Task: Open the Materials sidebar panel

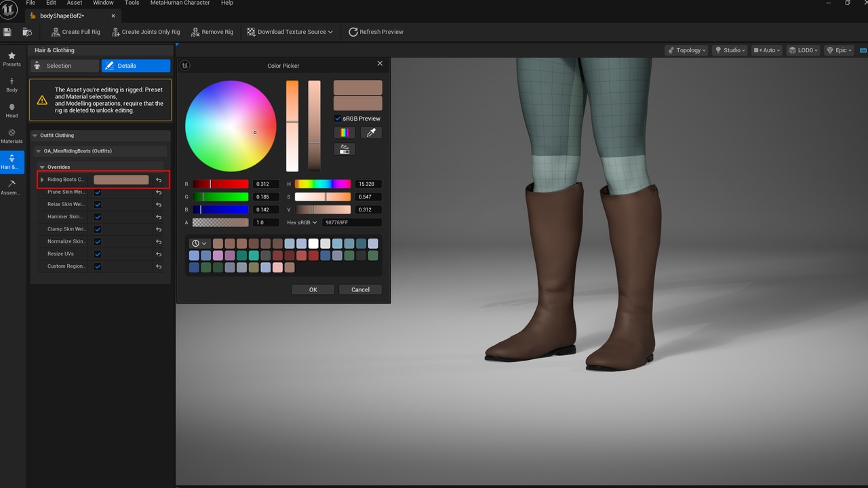Action: (12, 136)
